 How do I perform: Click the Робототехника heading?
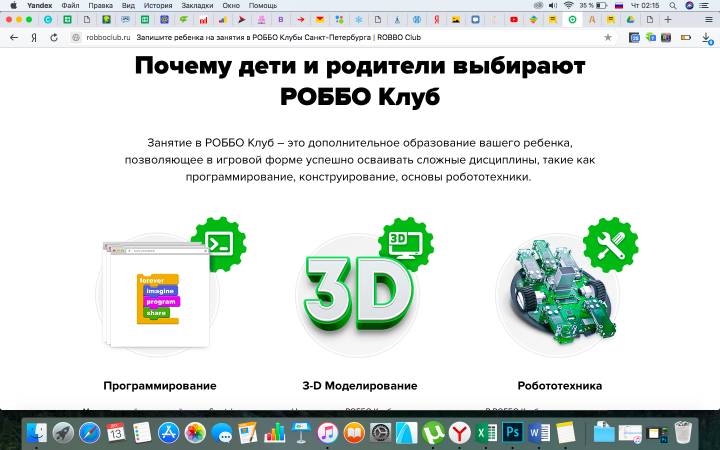coord(560,386)
